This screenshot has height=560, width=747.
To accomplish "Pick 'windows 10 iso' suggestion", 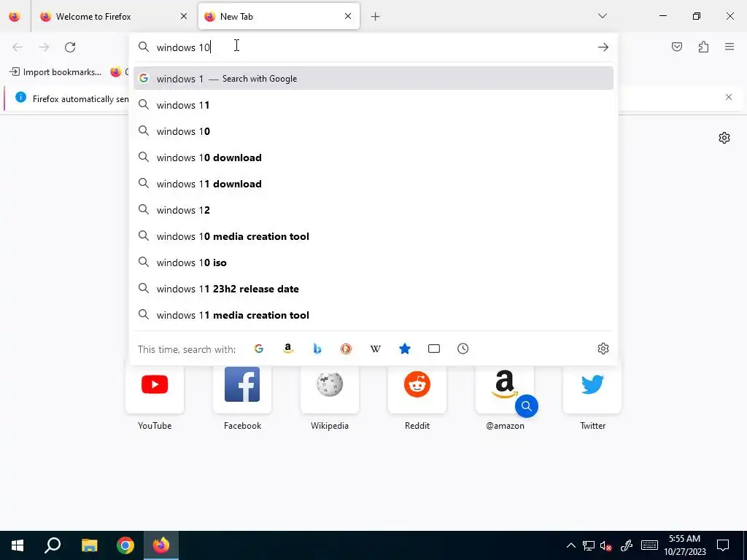I will (x=373, y=262).
